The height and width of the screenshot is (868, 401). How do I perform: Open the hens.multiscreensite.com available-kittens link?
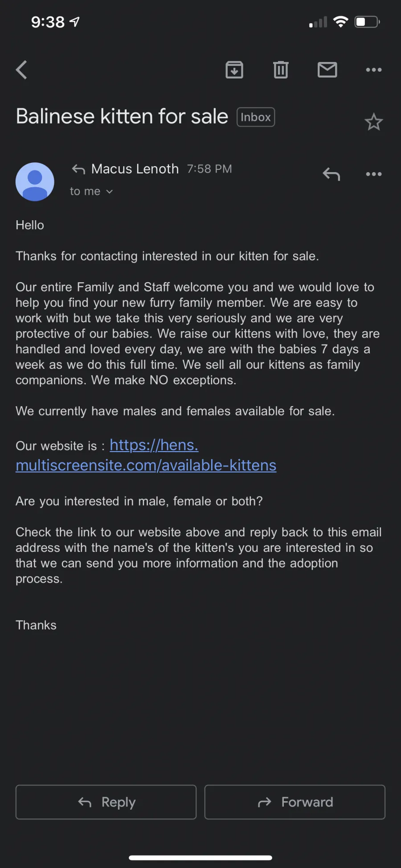146,455
